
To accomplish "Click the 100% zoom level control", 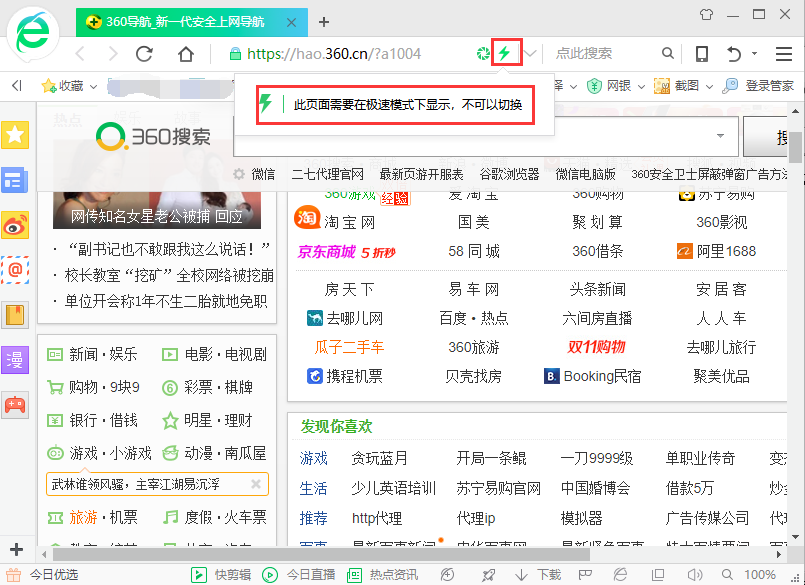I will [x=760, y=575].
